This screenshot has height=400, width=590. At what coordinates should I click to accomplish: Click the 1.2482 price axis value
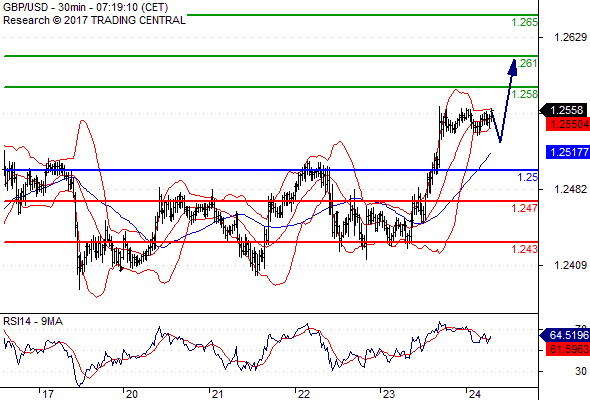coord(570,189)
